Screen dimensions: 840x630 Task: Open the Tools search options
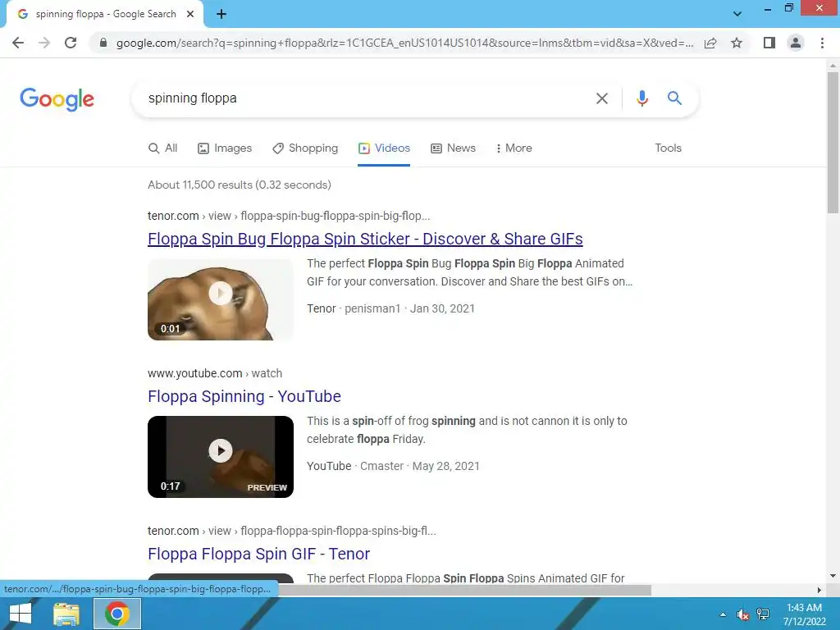(668, 148)
